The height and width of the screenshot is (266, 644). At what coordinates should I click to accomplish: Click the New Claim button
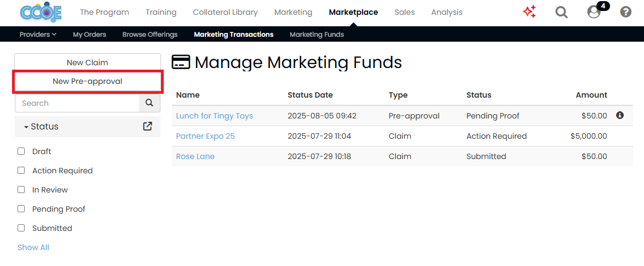pyautogui.click(x=88, y=63)
